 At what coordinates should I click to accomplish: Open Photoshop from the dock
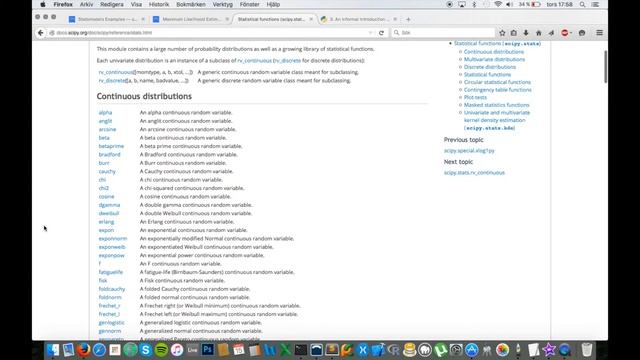pos(208,350)
